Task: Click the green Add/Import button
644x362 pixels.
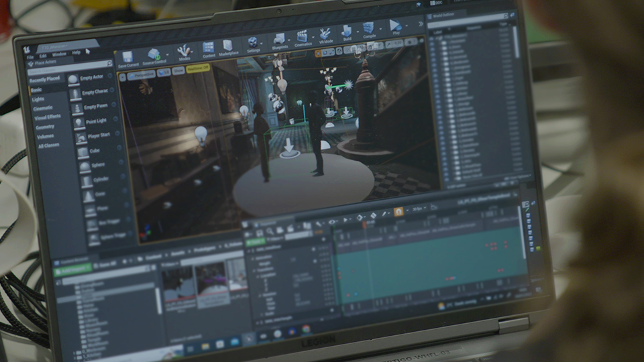Action: tap(72, 269)
